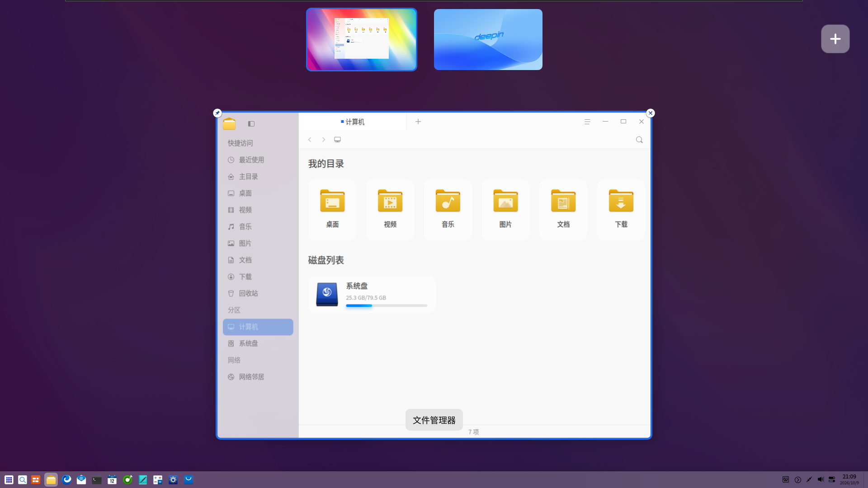Viewport: 868px width, 488px height.
Task: Open the 文档 folder icon
Action: pos(563,201)
